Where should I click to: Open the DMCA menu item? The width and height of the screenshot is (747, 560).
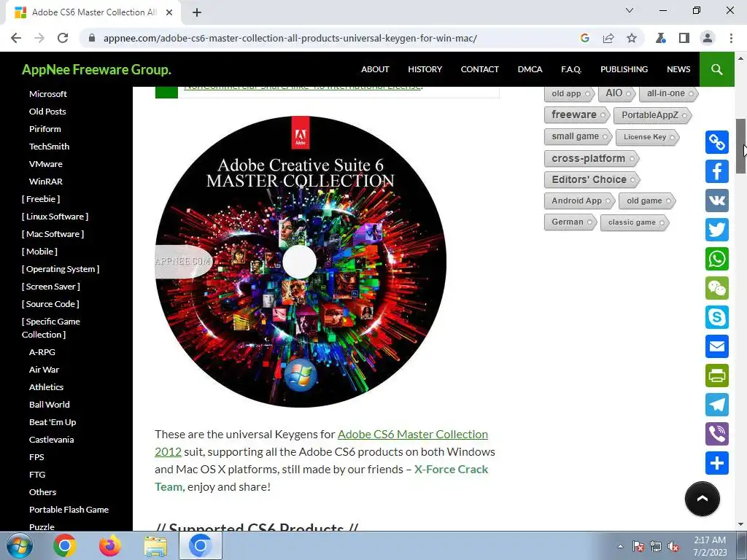pos(530,69)
